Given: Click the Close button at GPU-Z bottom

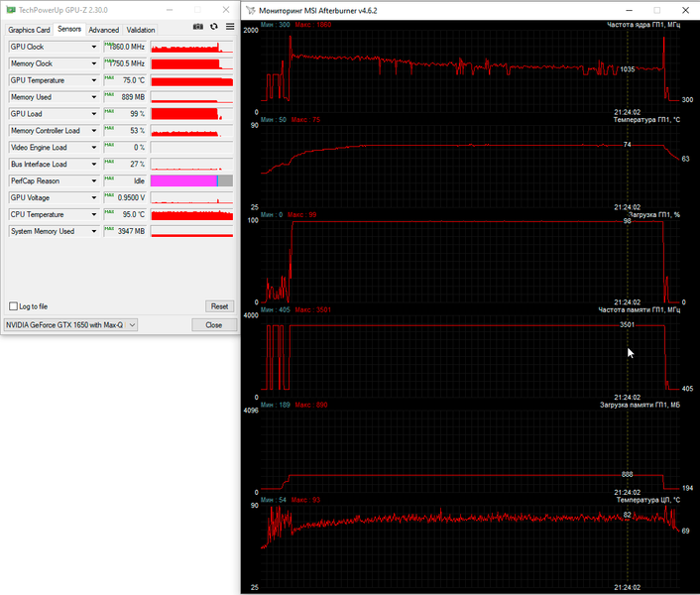Looking at the screenshot, I should coord(213,324).
